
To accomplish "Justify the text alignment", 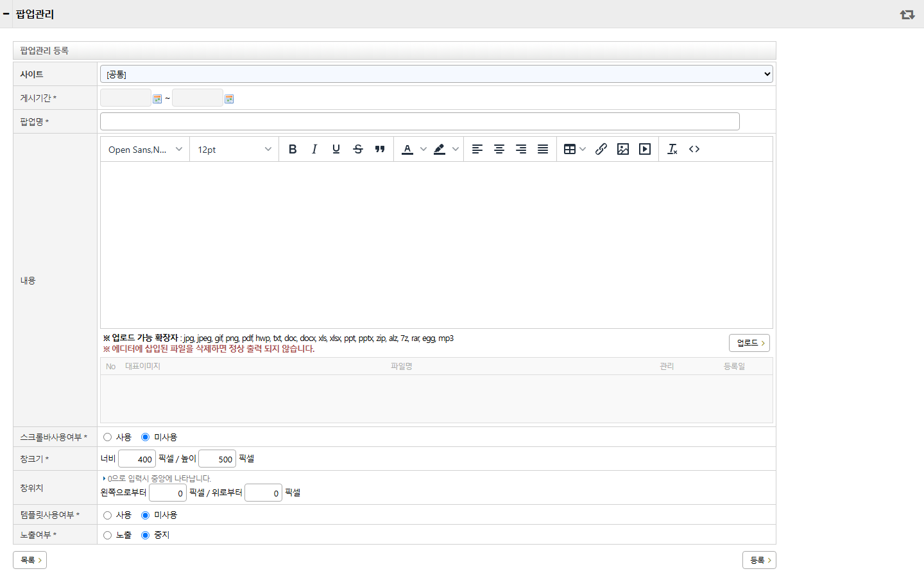I will tap(543, 149).
